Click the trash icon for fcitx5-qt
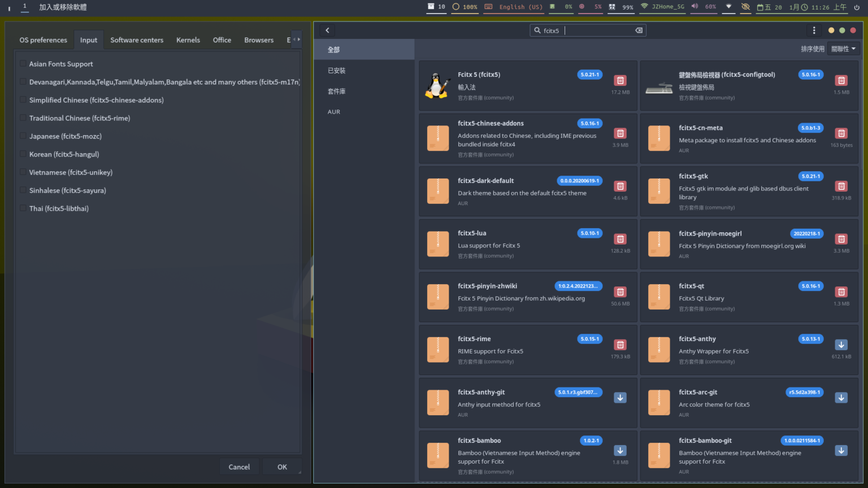The height and width of the screenshot is (488, 868). (841, 292)
